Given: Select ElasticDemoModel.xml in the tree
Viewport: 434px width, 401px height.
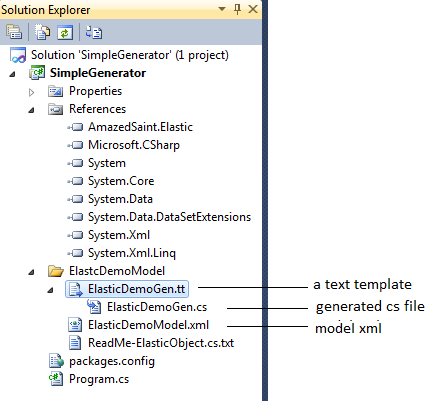Looking at the screenshot, I should pos(148,325).
